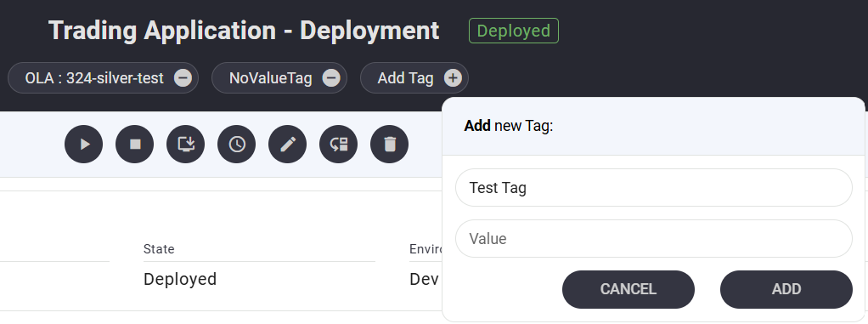This screenshot has width=868, height=324.
Task: Click the Dev environment value
Action: tap(424, 279)
